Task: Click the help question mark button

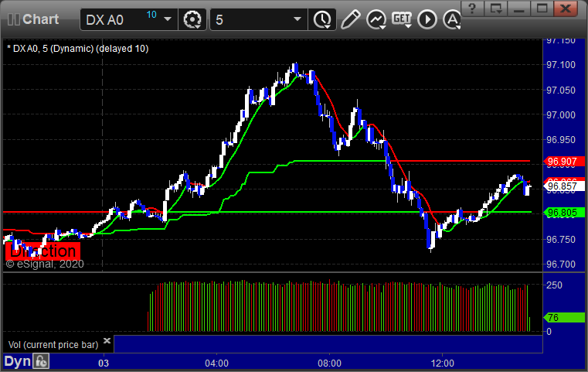Action: 472,9
